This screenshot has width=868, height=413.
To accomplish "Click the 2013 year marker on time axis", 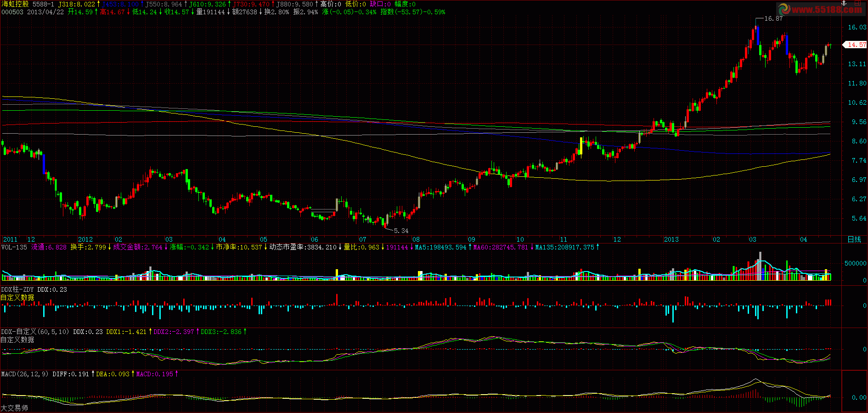I will tap(671, 239).
